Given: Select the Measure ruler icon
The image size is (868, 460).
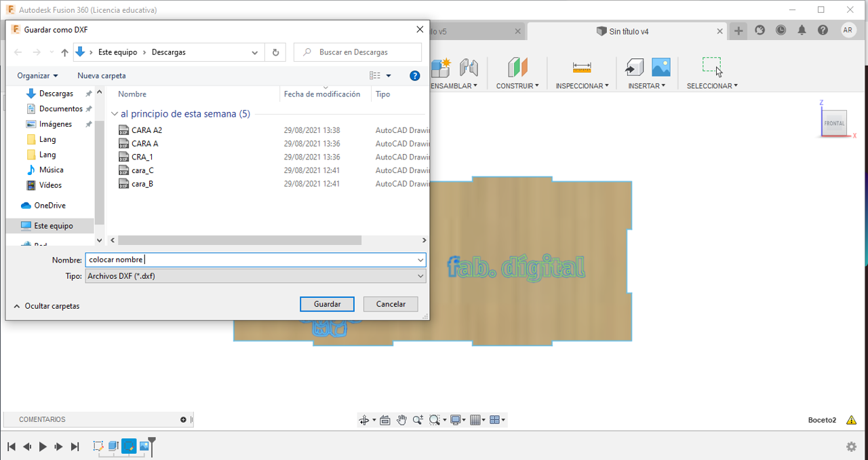Looking at the screenshot, I should pos(582,67).
